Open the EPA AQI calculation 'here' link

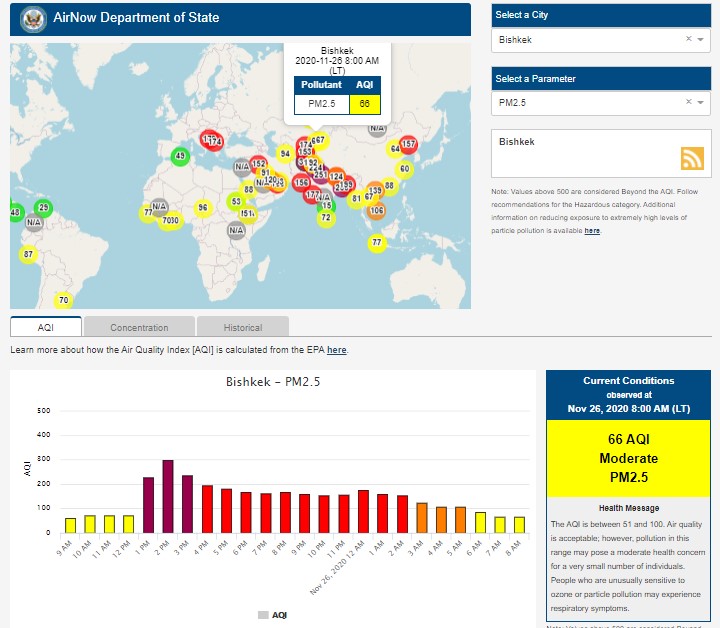click(337, 350)
